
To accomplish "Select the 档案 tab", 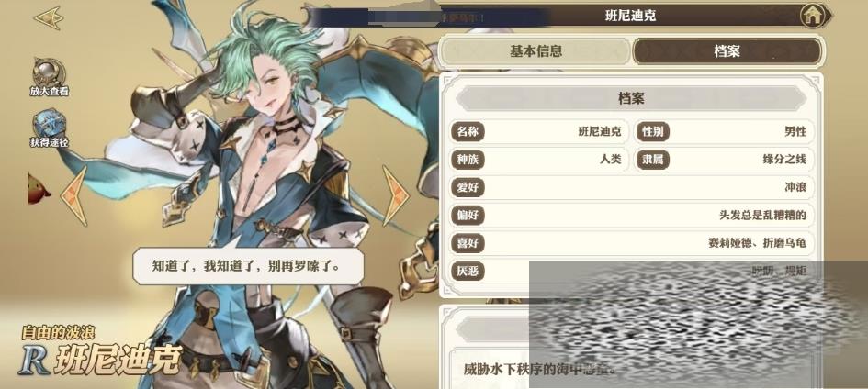I will pyautogui.click(x=727, y=52).
